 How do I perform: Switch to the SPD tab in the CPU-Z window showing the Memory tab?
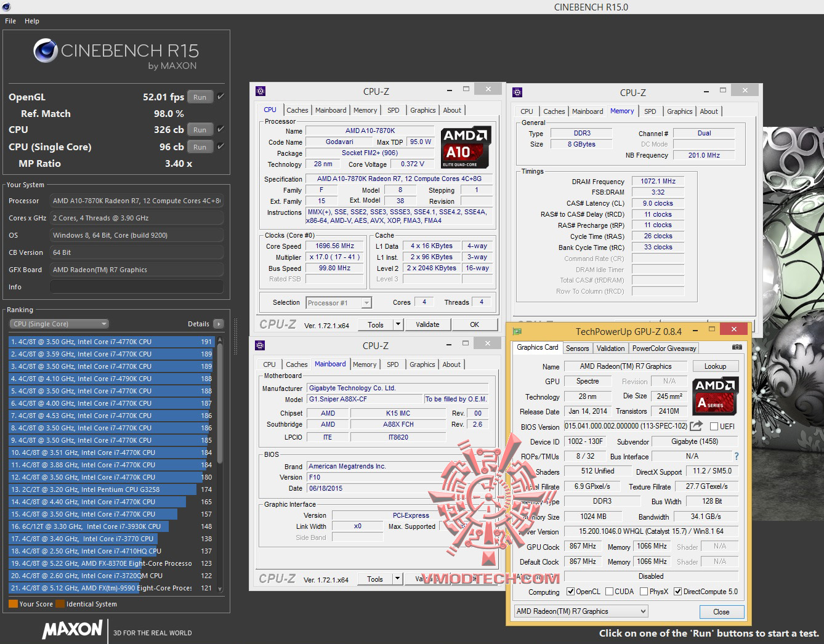tap(650, 111)
